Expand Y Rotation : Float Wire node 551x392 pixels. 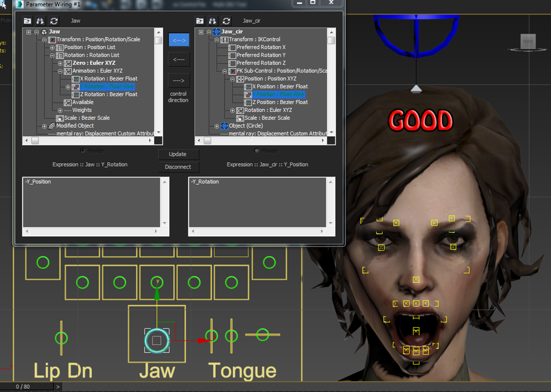[x=68, y=87]
